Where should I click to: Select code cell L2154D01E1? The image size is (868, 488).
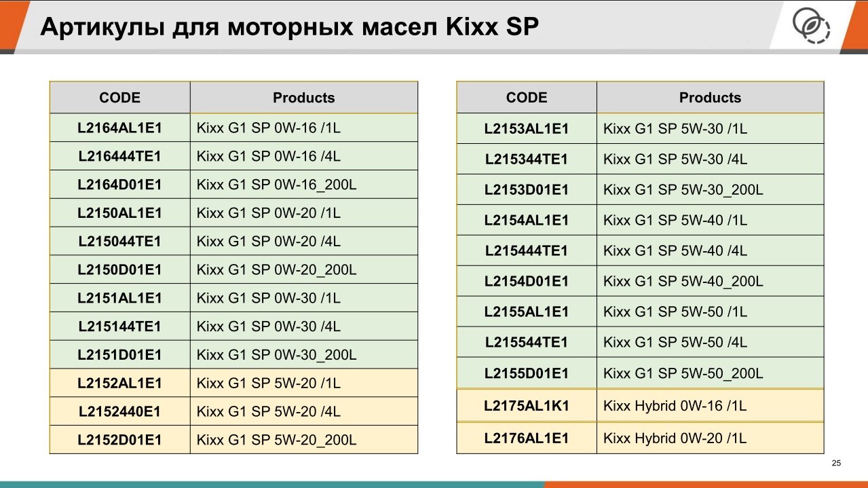[x=527, y=282]
